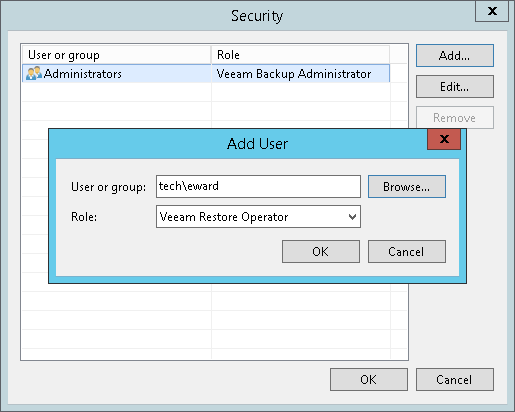Screen dimensions: 515x412
Task: Close the Security window
Action: [492, 11]
